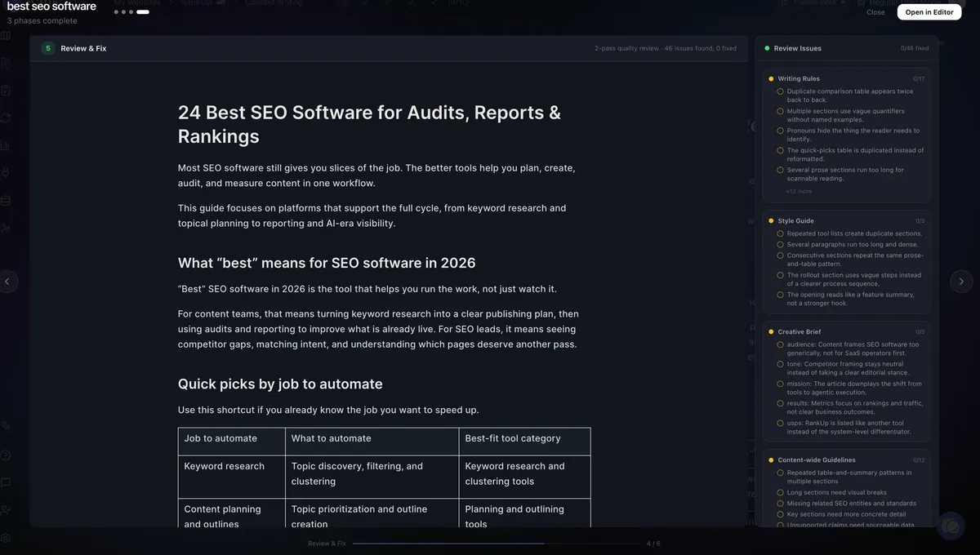
Task: Check 'Long sections need visual breaks' issue
Action: pyautogui.click(x=780, y=492)
